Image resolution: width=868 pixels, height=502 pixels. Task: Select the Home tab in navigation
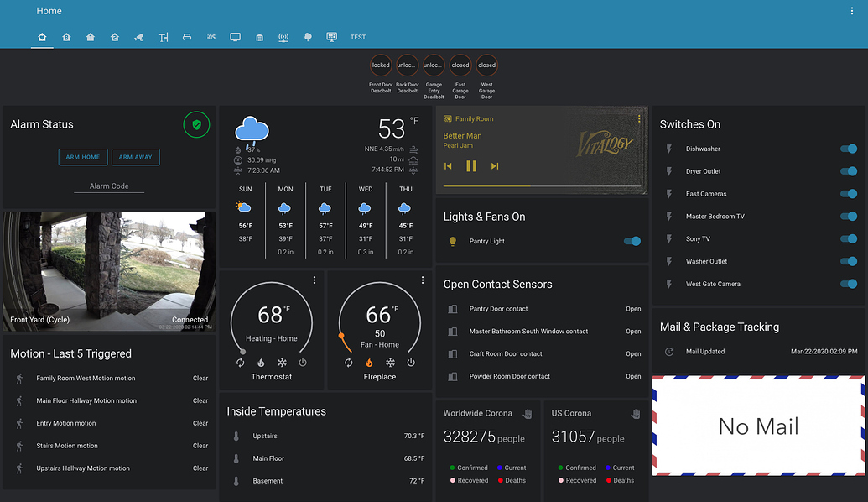42,37
